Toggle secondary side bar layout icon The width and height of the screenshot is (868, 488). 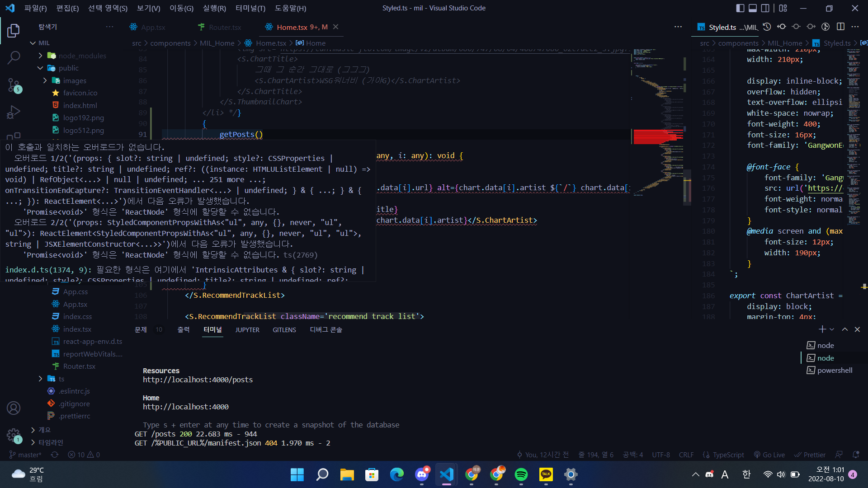pyautogui.click(x=765, y=8)
